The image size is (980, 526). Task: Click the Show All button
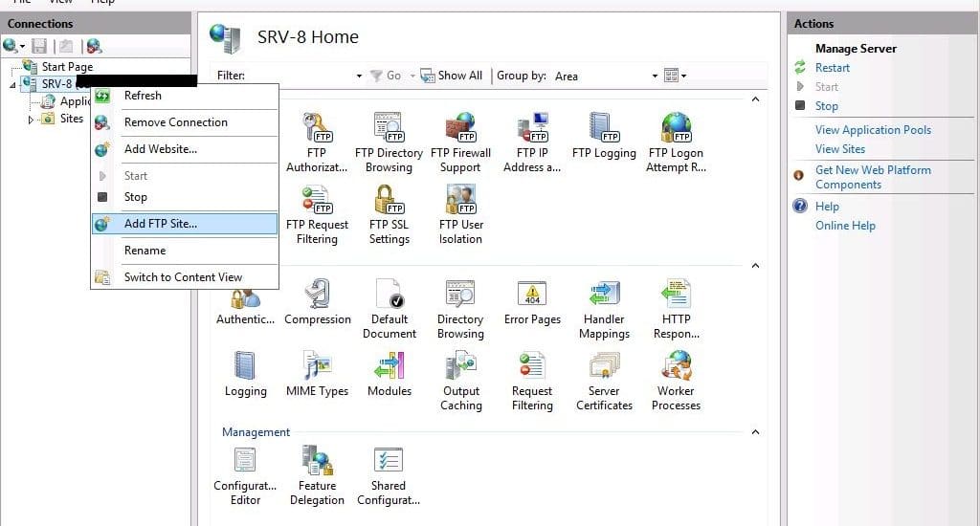[x=452, y=76]
